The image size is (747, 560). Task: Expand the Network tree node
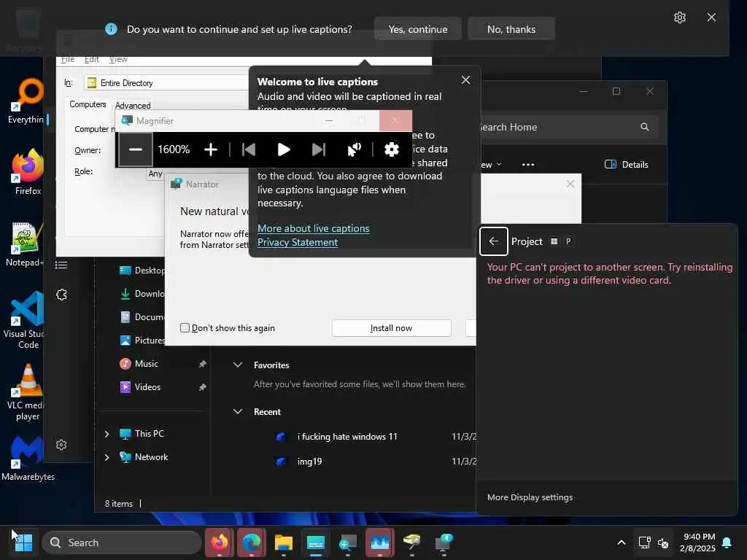(107, 457)
